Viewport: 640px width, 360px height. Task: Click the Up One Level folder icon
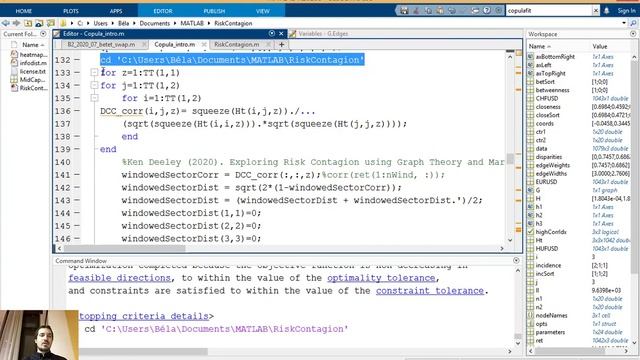click(x=28, y=23)
